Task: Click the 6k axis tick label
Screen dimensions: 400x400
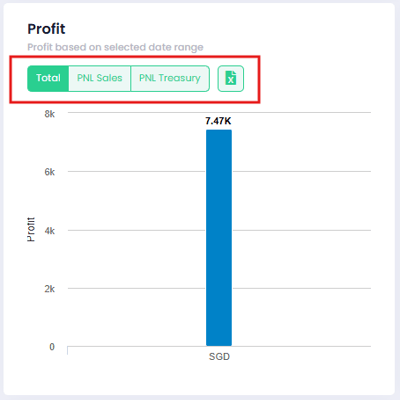Action: 50,172
